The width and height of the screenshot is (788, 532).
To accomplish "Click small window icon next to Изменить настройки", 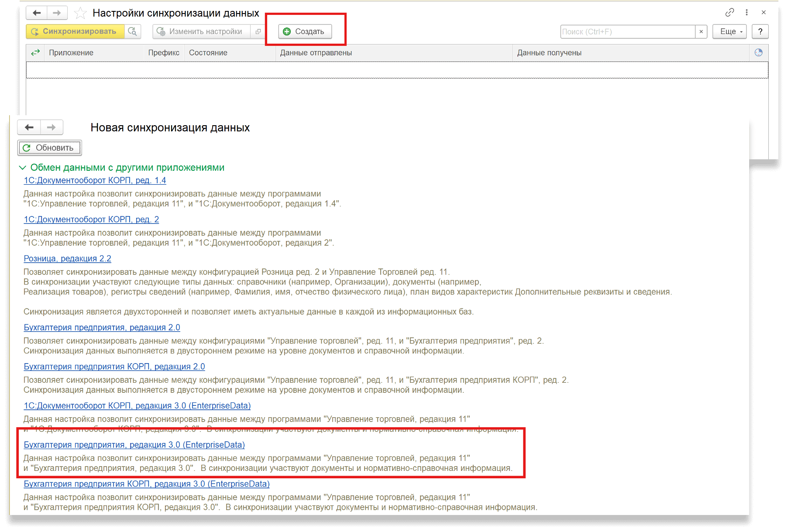I will pyautogui.click(x=258, y=31).
